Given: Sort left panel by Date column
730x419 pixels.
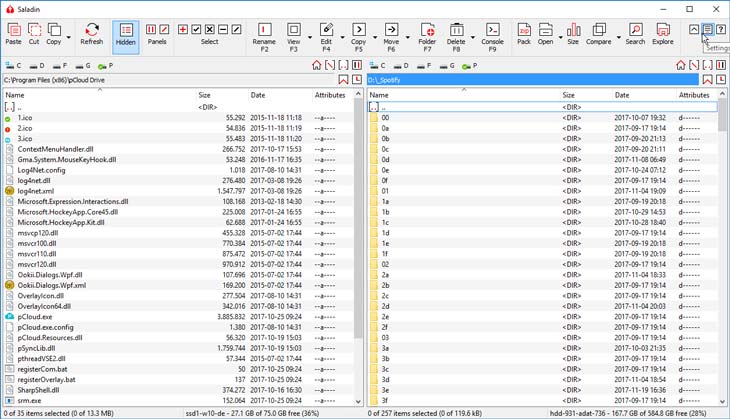Looking at the screenshot, I should tap(258, 95).
